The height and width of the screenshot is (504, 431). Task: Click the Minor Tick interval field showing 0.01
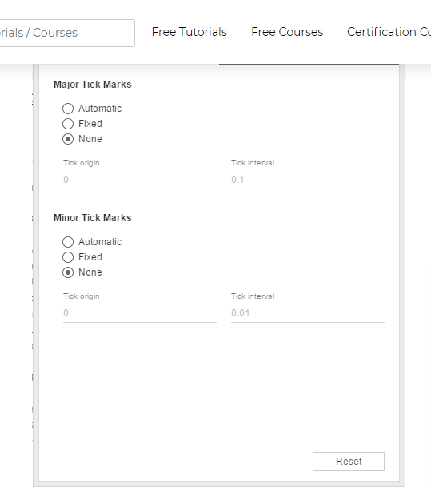click(x=308, y=313)
